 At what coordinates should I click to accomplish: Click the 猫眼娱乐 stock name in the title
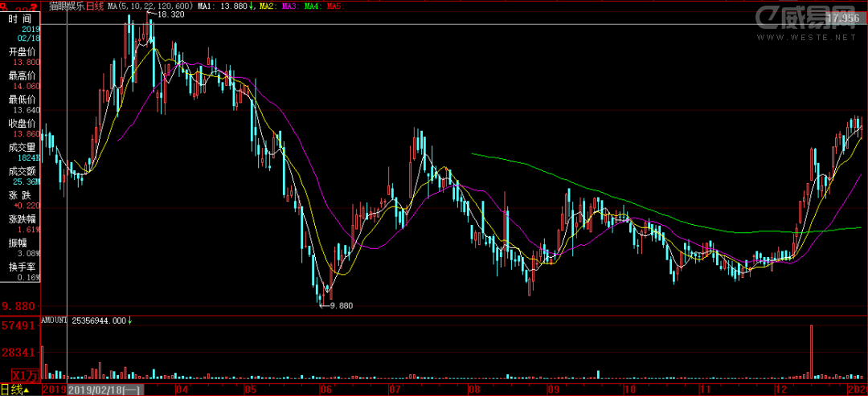[x=66, y=6]
